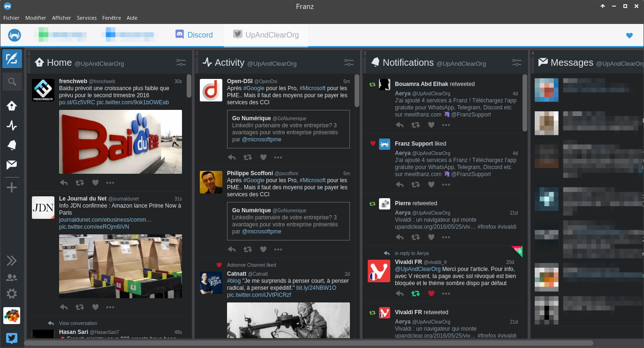Like the frenchweb Baidu tweet
Screen dimensions: 644x348
95,183
